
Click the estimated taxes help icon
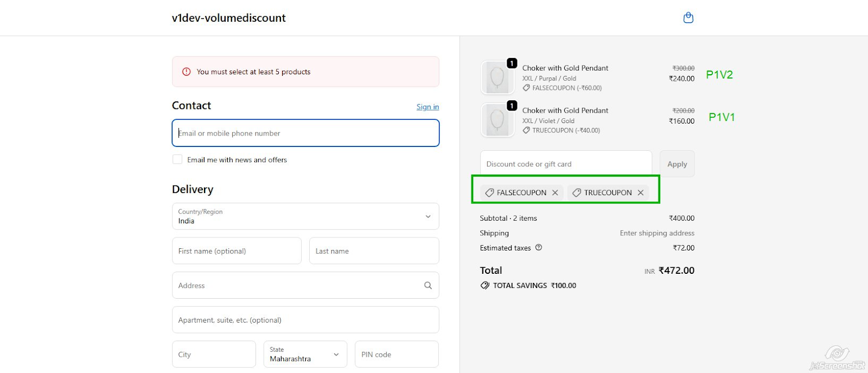click(x=539, y=248)
